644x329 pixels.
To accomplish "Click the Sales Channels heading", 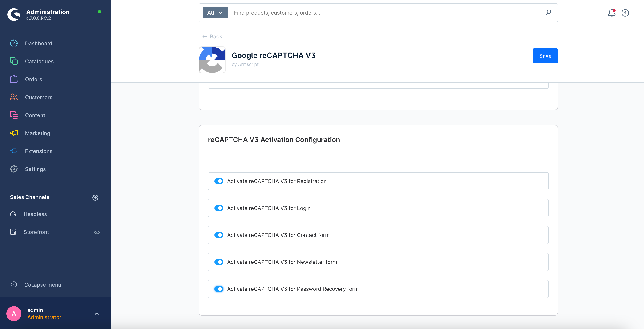I will pyautogui.click(x=30, y=197).
